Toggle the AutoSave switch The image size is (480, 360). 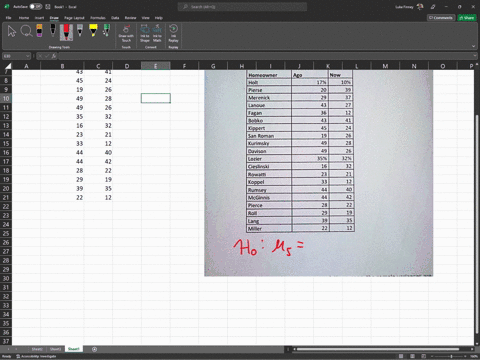(x=36, y=7)
